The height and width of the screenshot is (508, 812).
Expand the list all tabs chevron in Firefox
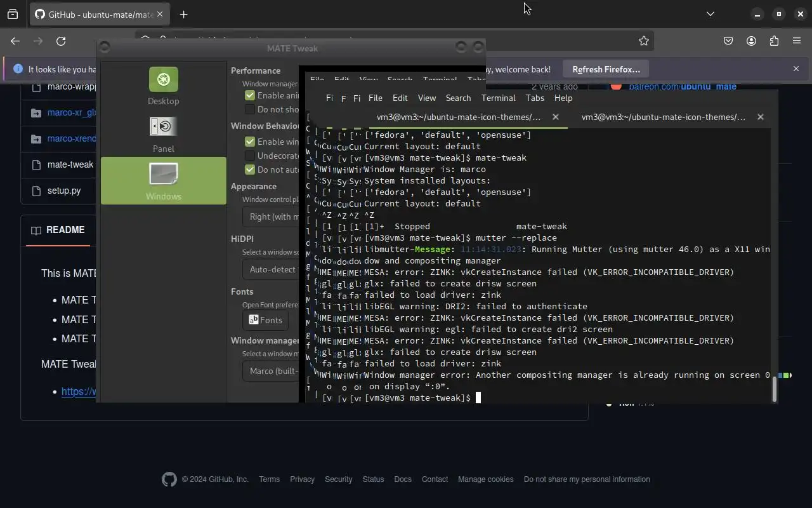pyautogui.click(x=710, y=14)
